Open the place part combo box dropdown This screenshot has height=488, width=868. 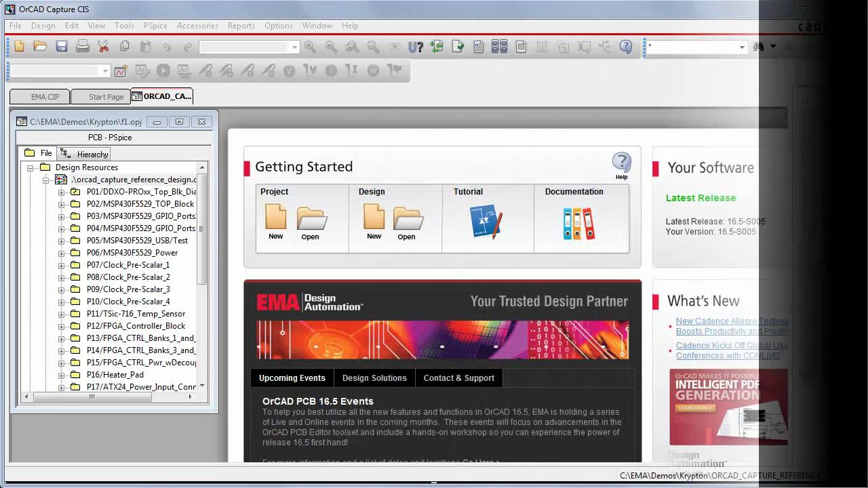click(294, 47)
